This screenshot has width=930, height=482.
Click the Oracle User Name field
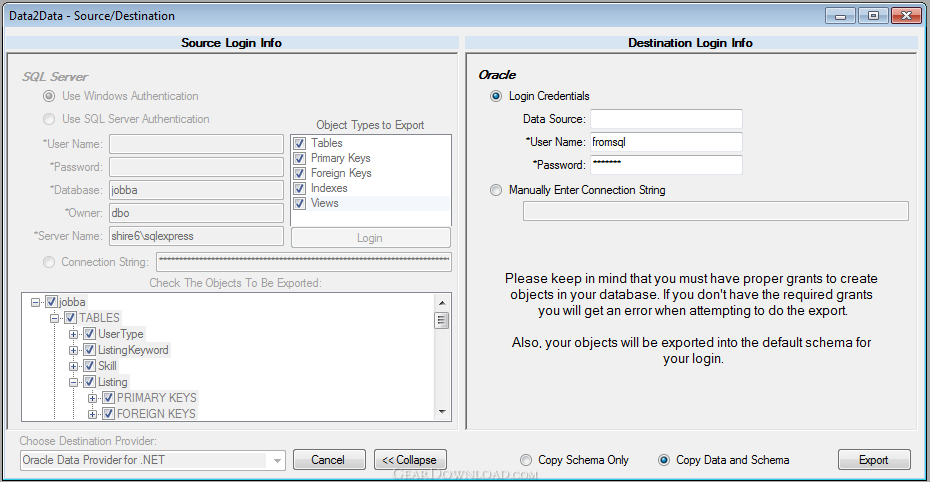pyautogui.click(x=666, y=142)
